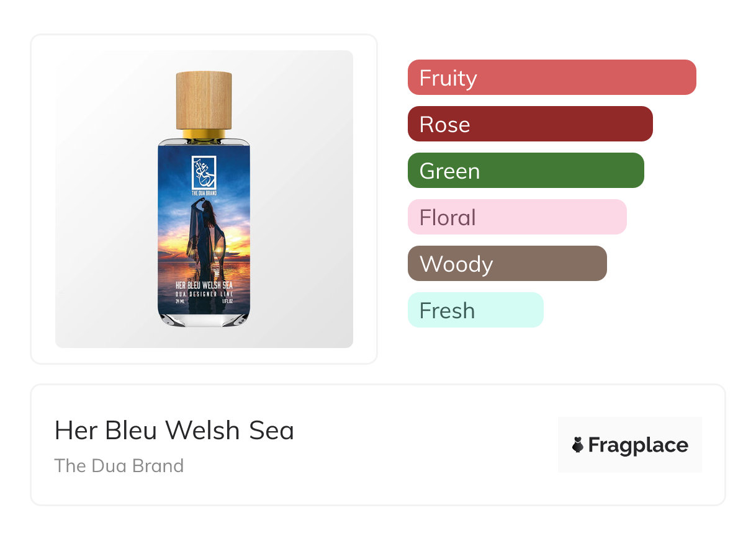Viewport: 756px width, 536px height.
Task: Click the Fragplace wordmark text
Action: point(637,445)
